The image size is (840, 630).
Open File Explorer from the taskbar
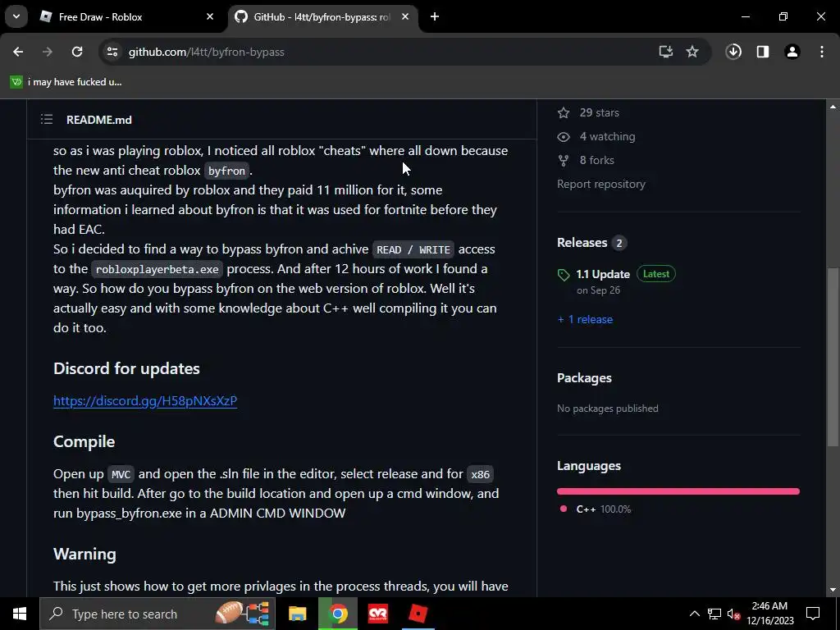(297, 614)
